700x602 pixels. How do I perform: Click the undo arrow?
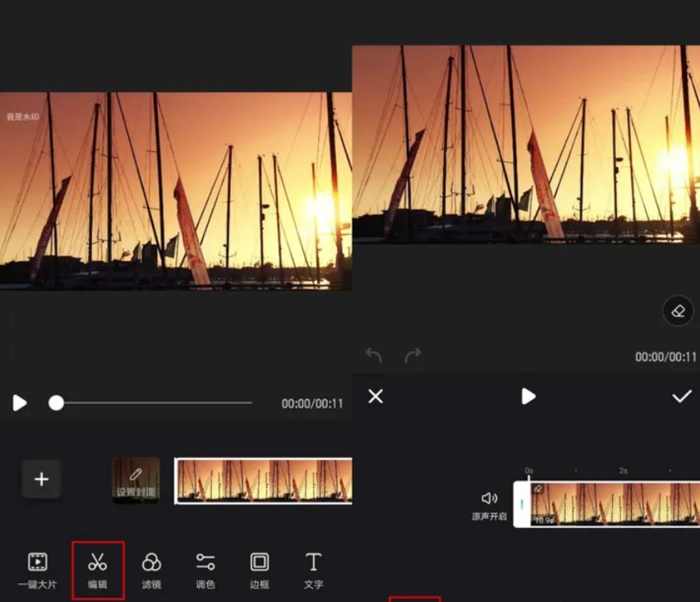[374, 356]
